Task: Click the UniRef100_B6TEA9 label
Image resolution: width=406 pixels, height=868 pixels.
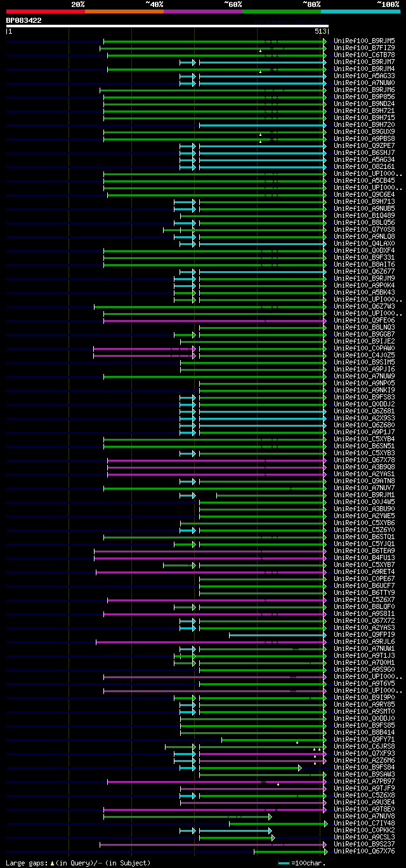Action: [x=365, y=551]
